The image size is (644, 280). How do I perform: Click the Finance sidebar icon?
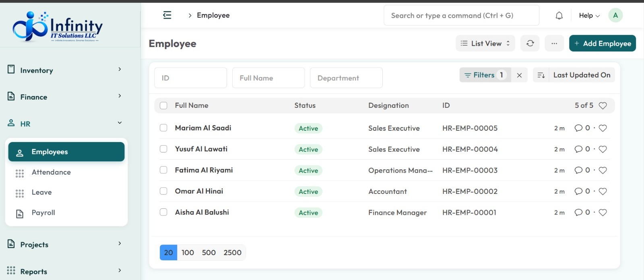(11, 96)
